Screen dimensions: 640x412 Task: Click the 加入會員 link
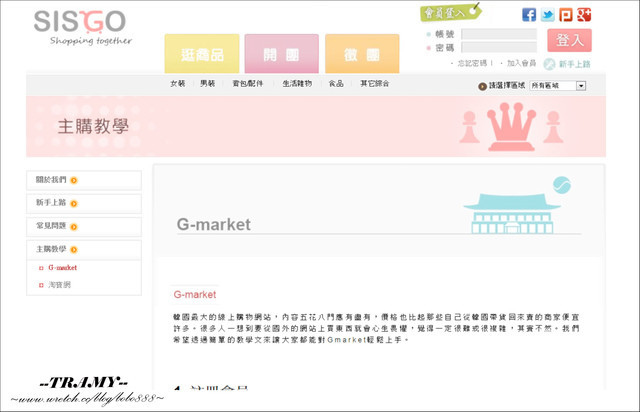pos(521,63)
